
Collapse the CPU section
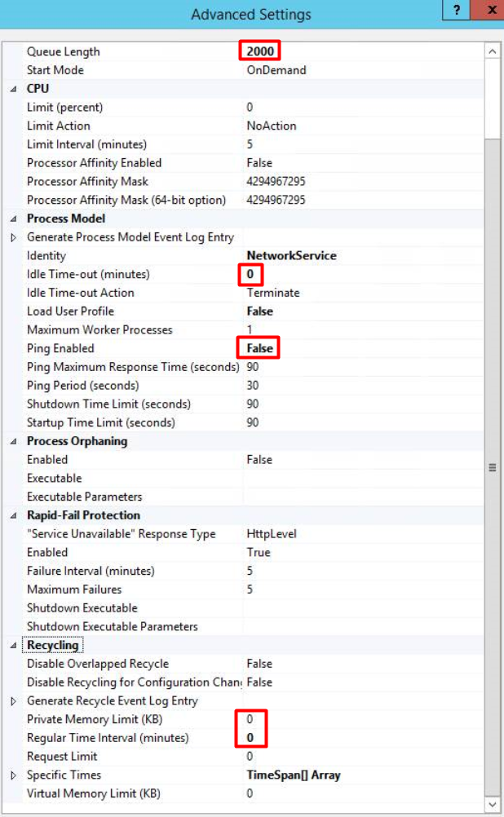pyautogui.click(x=14, y=89)
